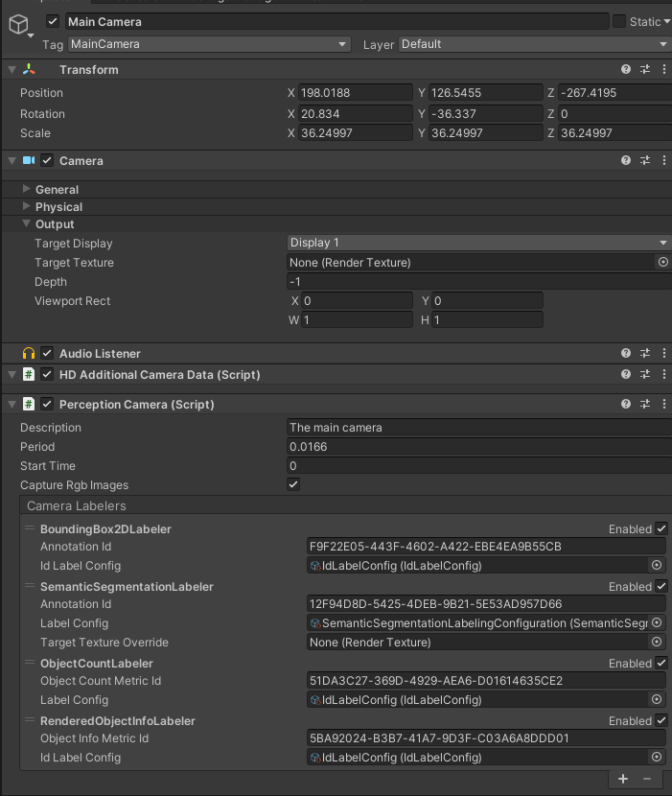The image size is (672, 796).
Task: Open object picker for BoundingBox2D Id Label Config
Action: (657, 566)
